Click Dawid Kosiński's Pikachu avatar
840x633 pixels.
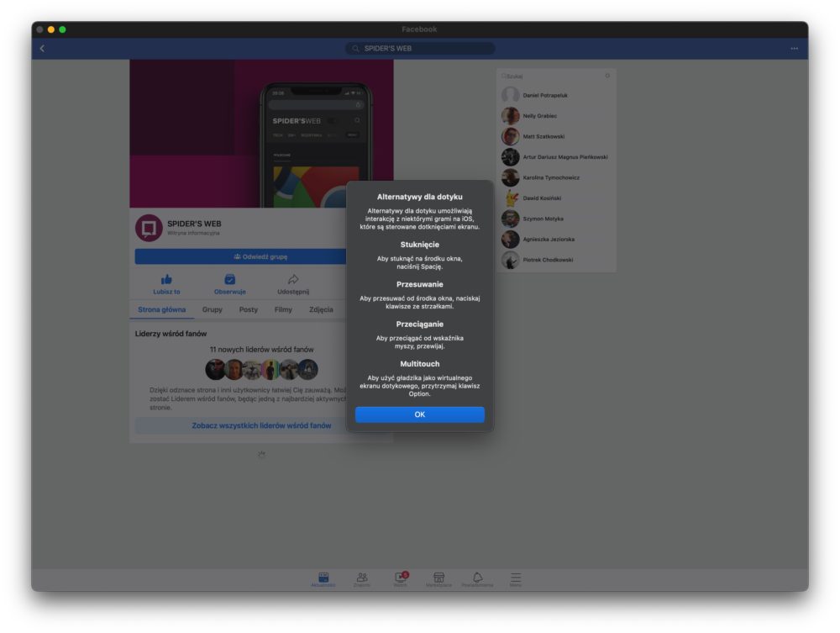coord(510,198)
